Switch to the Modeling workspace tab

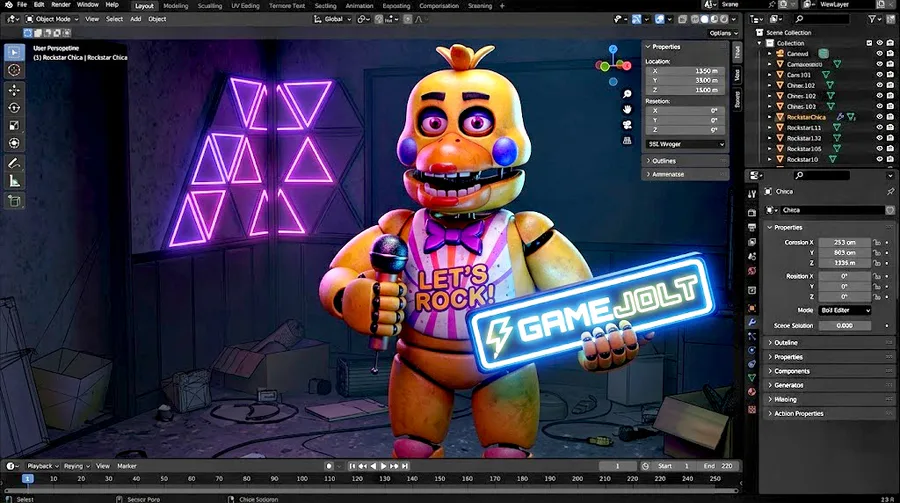click(x=176, y=6)
